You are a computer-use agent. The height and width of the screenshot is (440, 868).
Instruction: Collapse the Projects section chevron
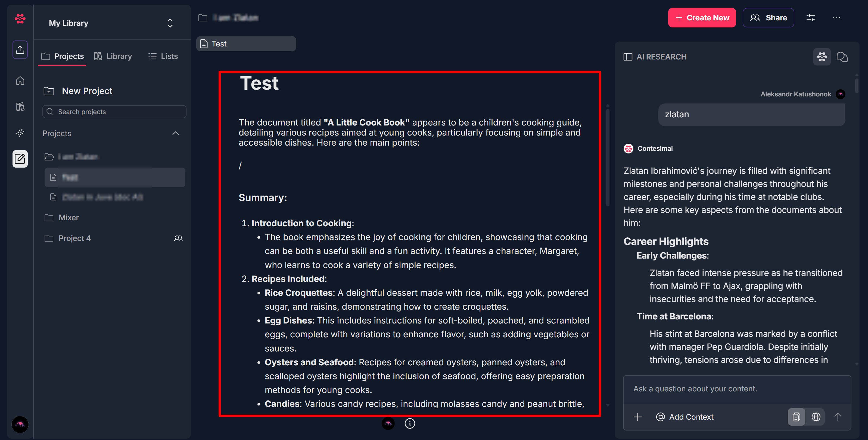coord(175,133)
